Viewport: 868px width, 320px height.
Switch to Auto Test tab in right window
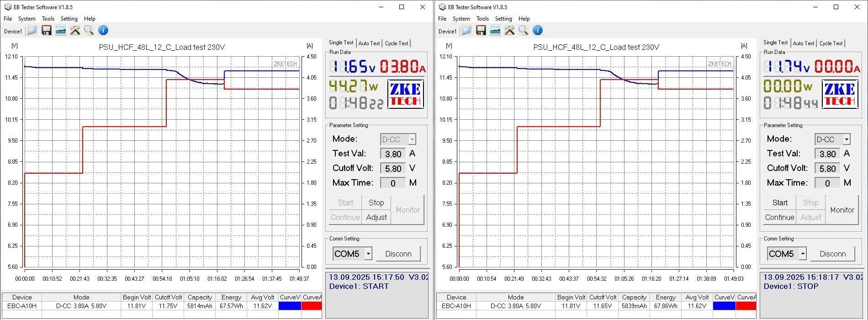tap(803, 43)
